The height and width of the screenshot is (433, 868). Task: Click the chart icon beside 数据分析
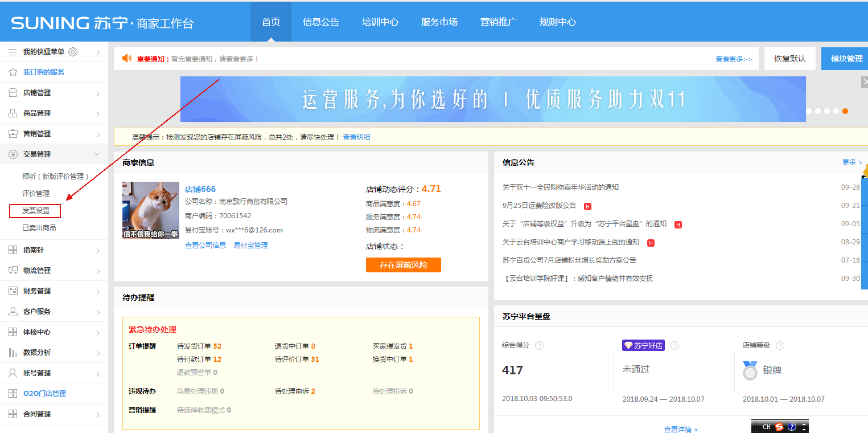13,353
